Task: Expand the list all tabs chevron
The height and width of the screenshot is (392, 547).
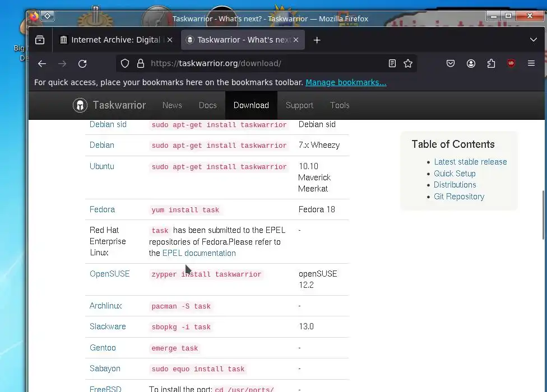Action: pos(534,40)
